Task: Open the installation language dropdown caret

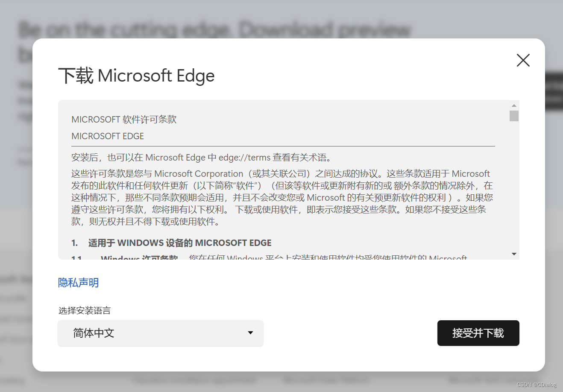Action: click(250, 333)
